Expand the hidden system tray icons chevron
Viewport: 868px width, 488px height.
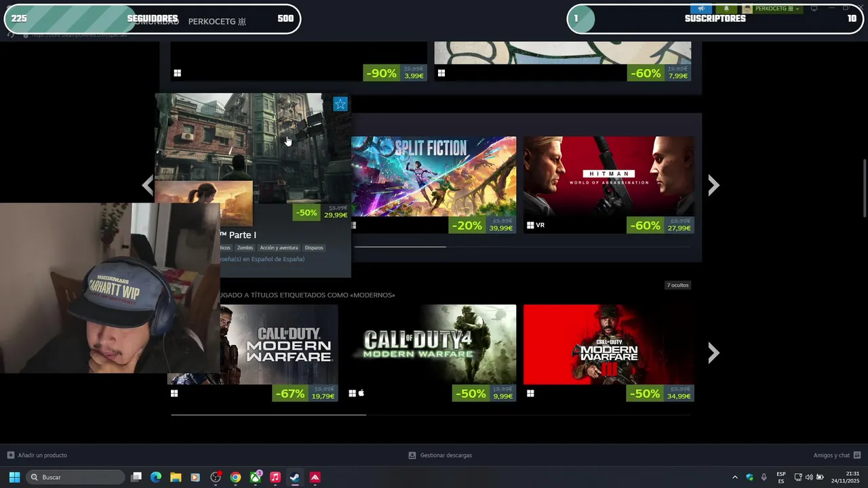pyautogui.click(x=735, y=477)
